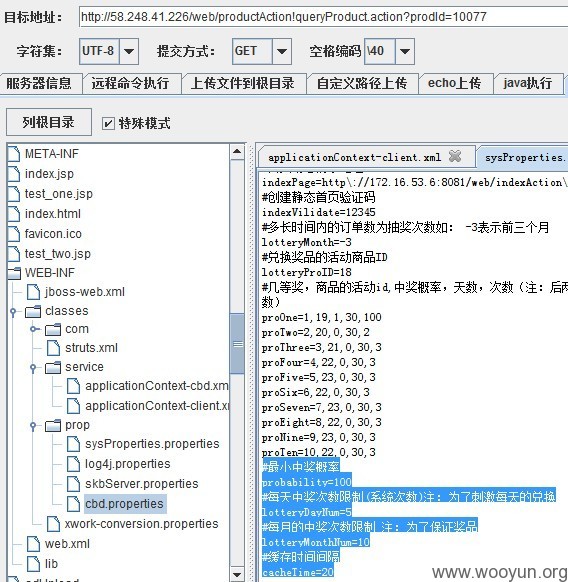Open the 上传文件到根目录 tab

click(243, 83)
